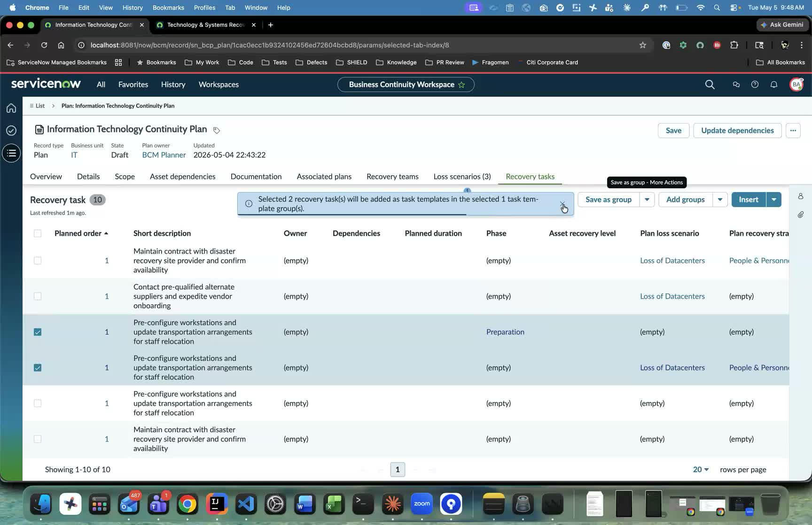Favorite Business Continuity Workspace with star
The image size is (812, 525).
[x=461, y=85]
